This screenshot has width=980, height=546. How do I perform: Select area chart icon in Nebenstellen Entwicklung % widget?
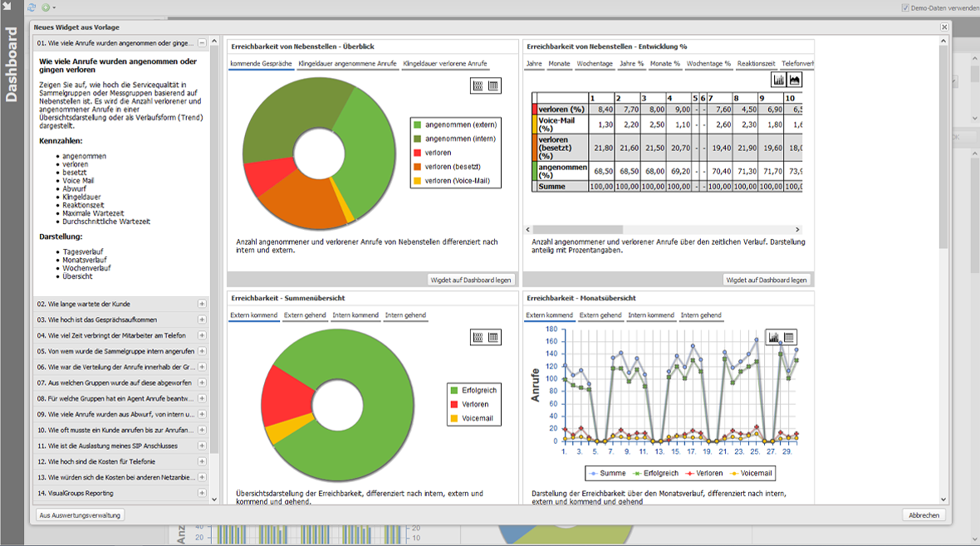794,80
